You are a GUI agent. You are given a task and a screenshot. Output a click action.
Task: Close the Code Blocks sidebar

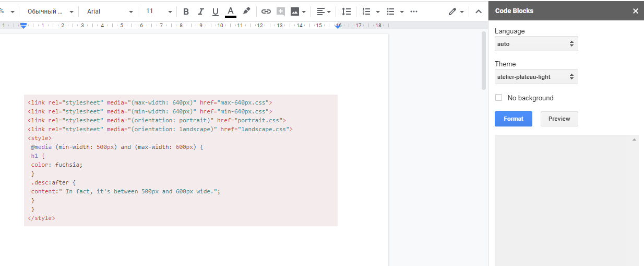(635, 11)
